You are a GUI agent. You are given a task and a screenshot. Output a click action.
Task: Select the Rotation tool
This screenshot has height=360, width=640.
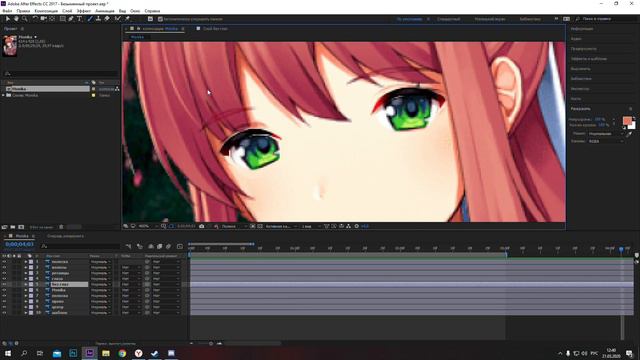tap(35, 19)
